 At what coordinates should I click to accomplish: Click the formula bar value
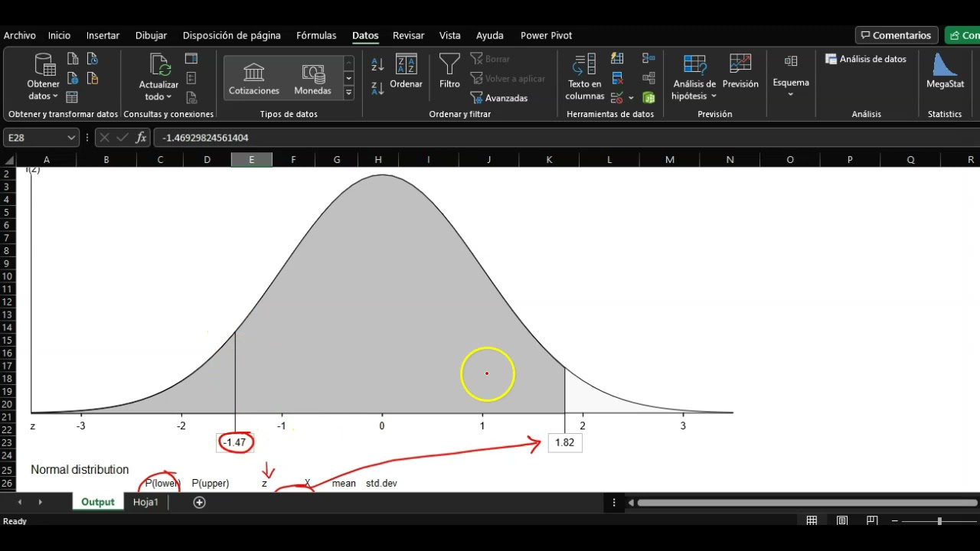click(x=205, y=138)
